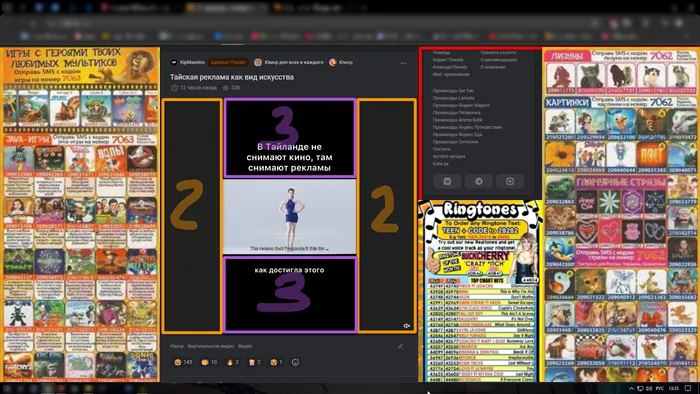This screenshot has width=700, height=394.
Task: Open О компании footer link
Action: click(493, 67)
